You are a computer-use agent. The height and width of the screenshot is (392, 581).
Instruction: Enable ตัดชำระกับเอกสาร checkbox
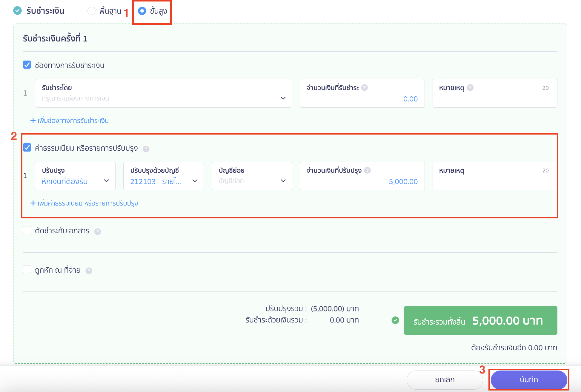[27, 230]
